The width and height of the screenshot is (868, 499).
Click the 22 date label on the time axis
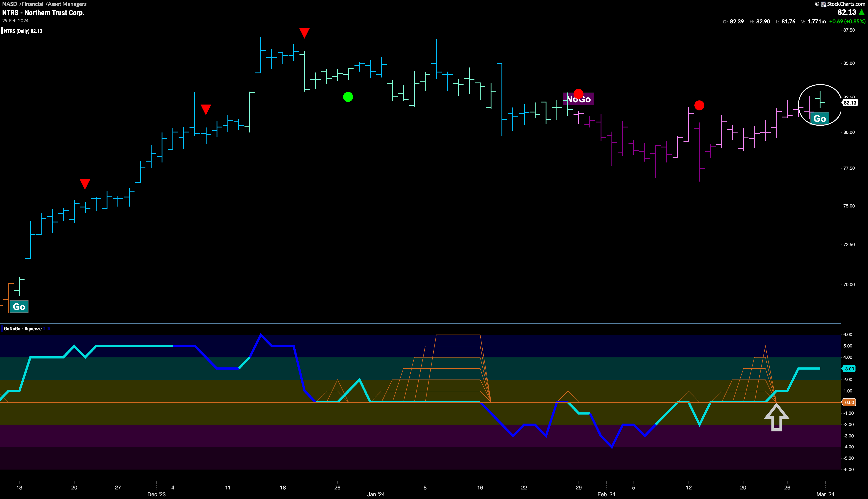coord(524,487)
